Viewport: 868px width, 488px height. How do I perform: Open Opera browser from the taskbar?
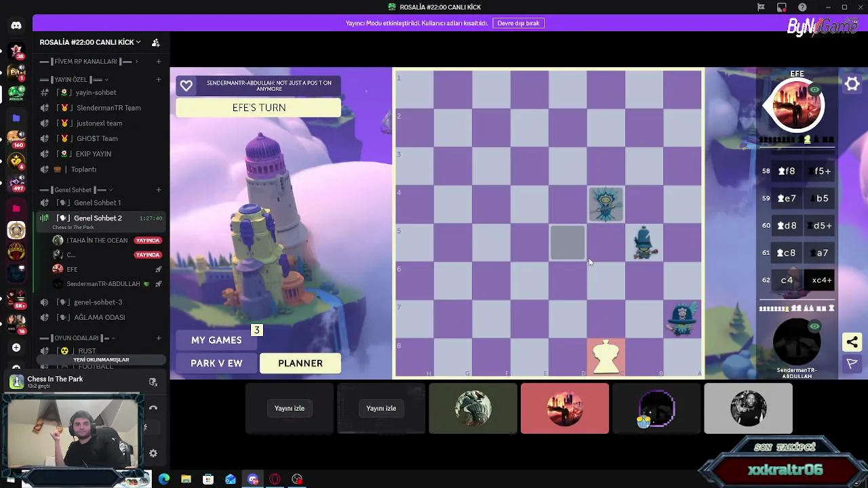(275, 479)
